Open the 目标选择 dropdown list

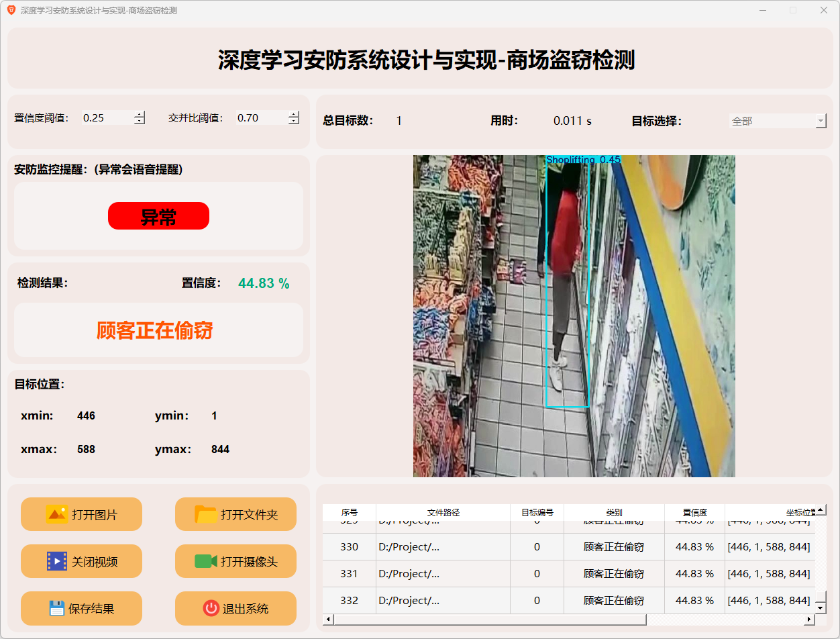tap(821, 121)
